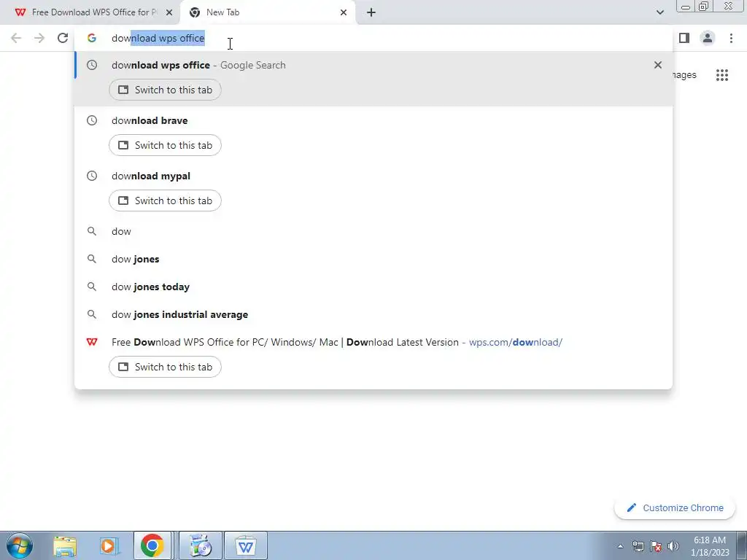Close the Free Download WPS Office tab
The image size is (747, 560).
(x=169, y=12)
